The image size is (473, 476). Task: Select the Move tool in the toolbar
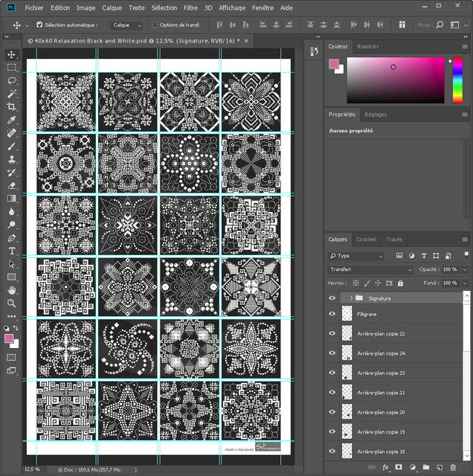point(12,54)
